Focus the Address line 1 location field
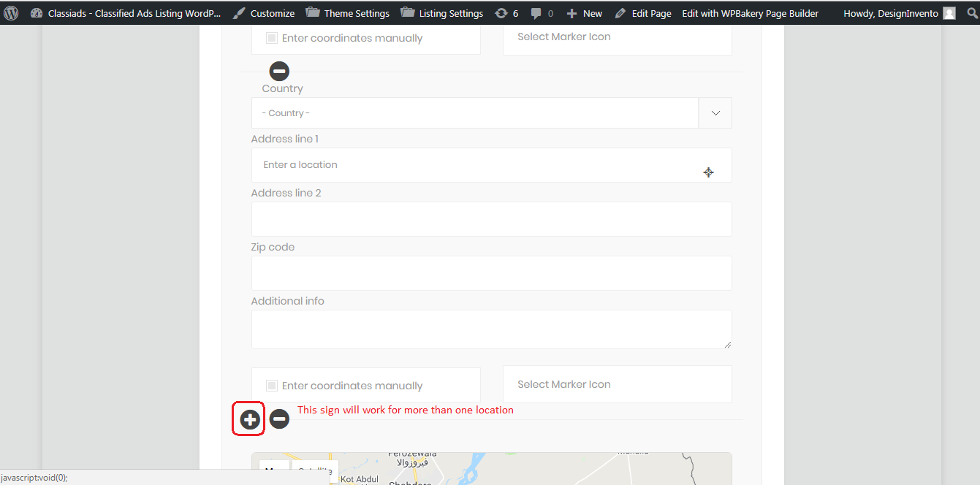 click(x=491, y=165)
